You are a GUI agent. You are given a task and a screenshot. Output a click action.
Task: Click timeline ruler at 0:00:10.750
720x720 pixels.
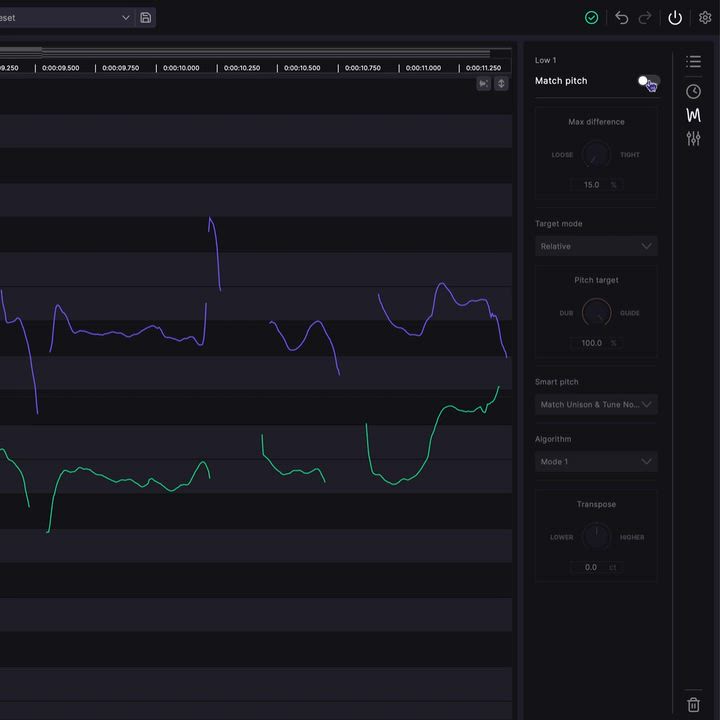(x=363, y=68)
